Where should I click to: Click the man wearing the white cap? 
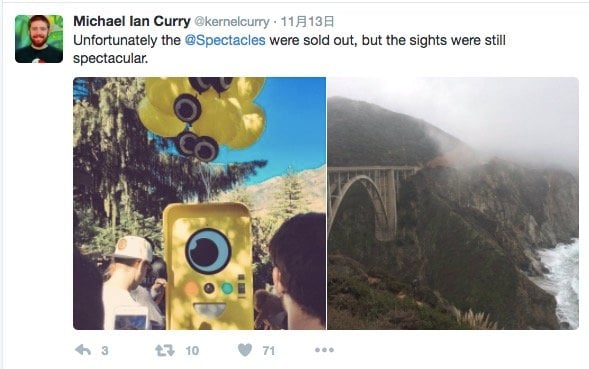tap(128, 282)
